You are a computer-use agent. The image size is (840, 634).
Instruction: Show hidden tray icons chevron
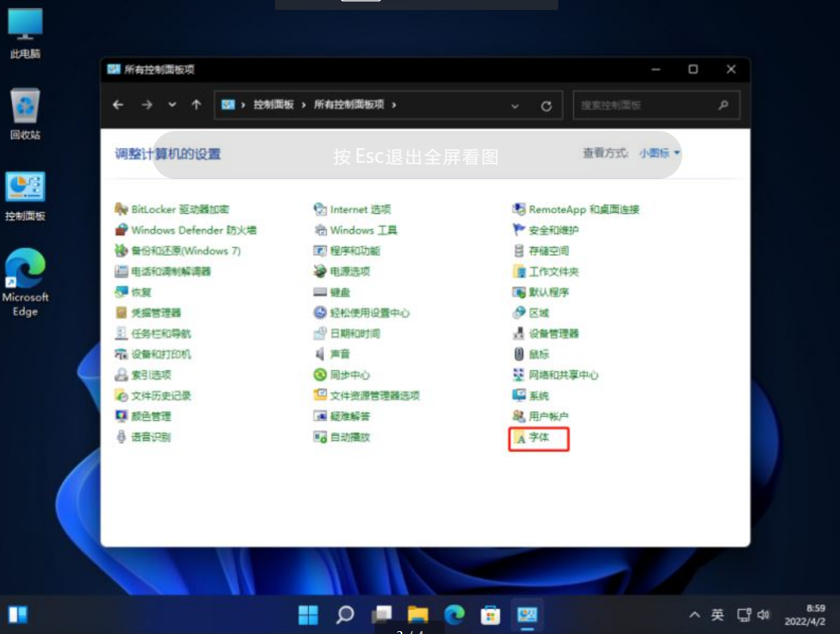tap(695, 614)
